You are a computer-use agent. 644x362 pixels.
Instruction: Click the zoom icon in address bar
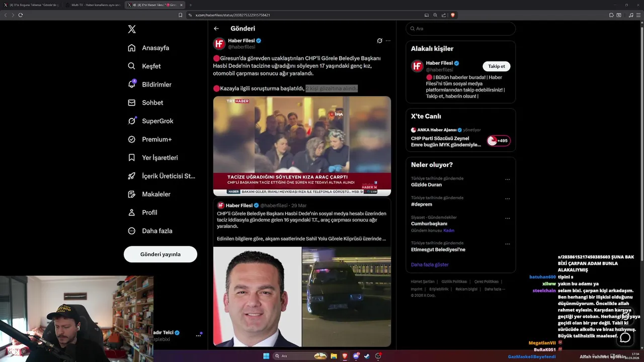[x=435, y=15]
